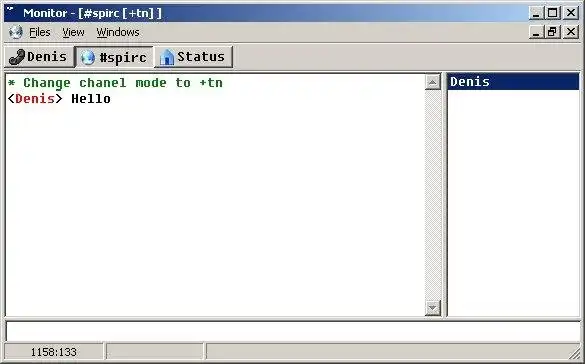Switch to the Status tab
Viewport: 585px width, 364px height.
coord(194,57)
